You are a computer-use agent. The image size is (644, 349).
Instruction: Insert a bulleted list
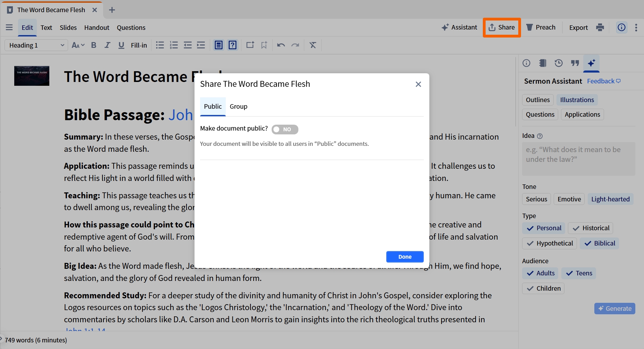coord(160,45)
